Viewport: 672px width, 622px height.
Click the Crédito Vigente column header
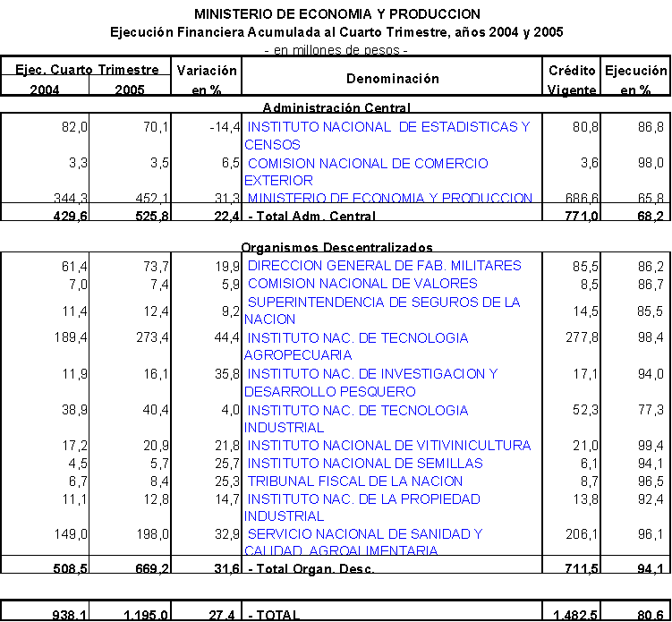(x=572, y=80)
